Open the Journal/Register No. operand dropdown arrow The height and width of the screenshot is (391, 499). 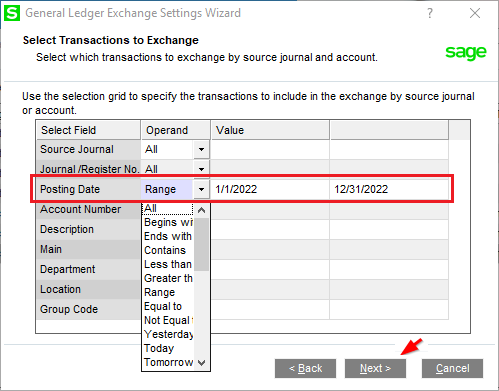click(201, 169)
